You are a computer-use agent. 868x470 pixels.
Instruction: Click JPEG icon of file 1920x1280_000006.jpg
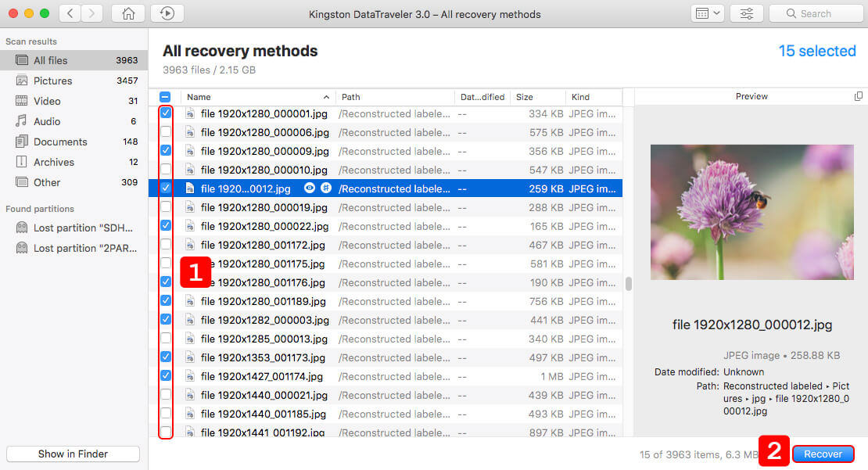click(x=190, y=132)
